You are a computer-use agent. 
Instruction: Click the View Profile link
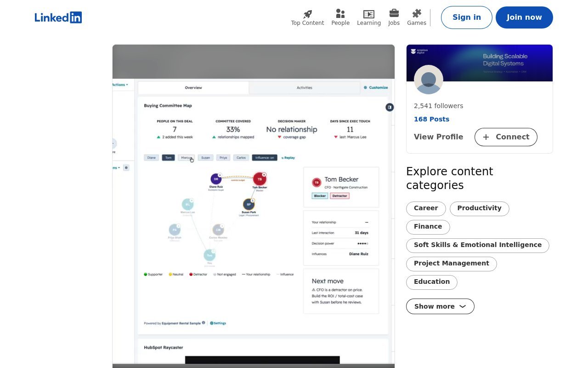point(438,137)
